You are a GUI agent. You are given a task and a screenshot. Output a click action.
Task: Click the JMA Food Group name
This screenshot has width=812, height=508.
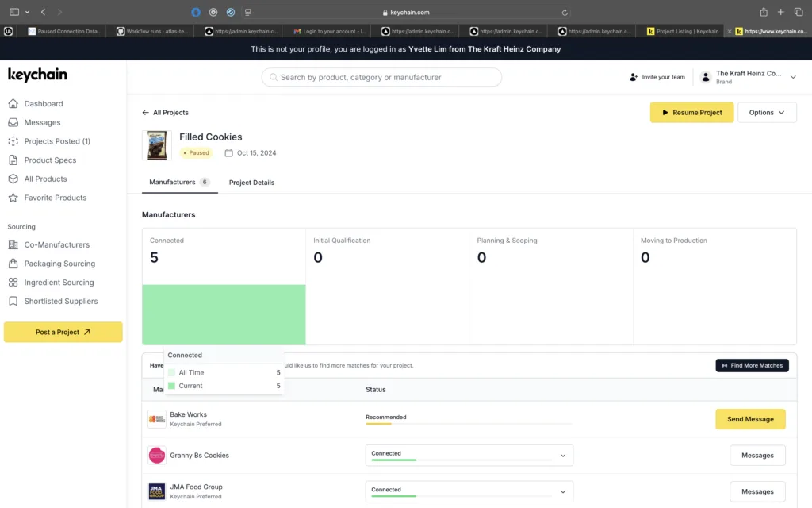[x=197, y=487]
